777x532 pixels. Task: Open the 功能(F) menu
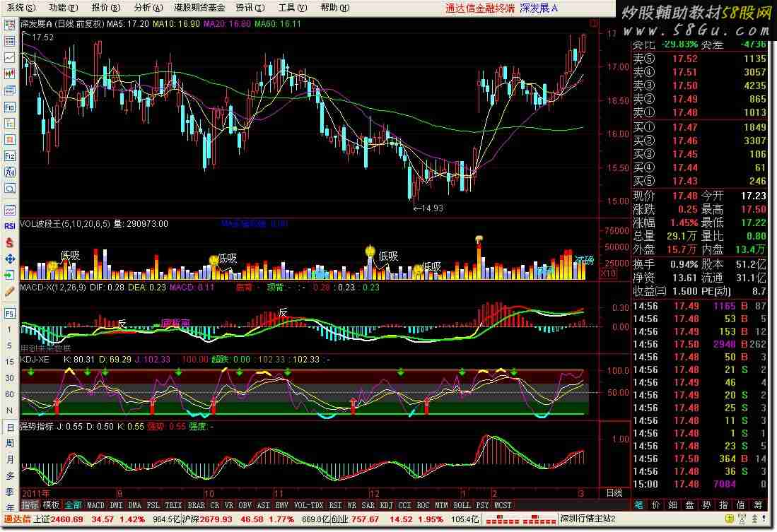tap(64, 8)
